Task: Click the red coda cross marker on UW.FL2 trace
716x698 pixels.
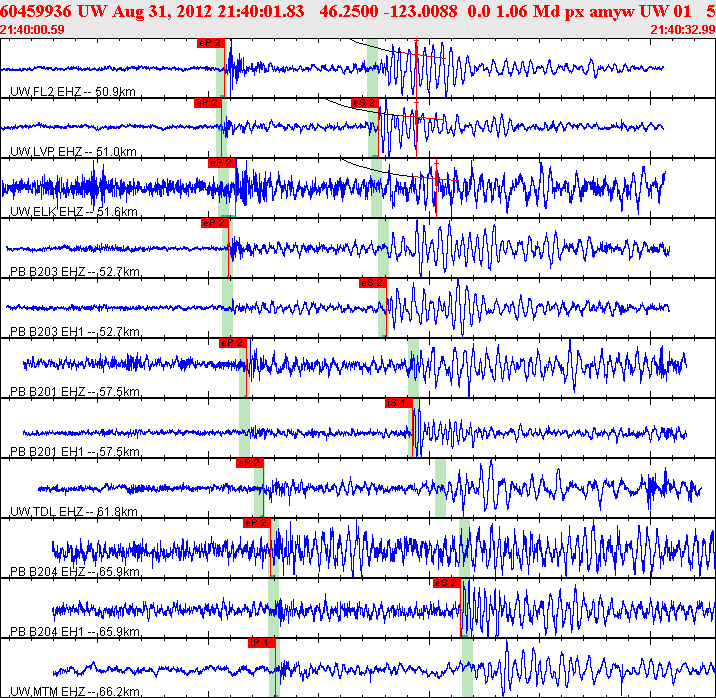Action: click(416, 55)
